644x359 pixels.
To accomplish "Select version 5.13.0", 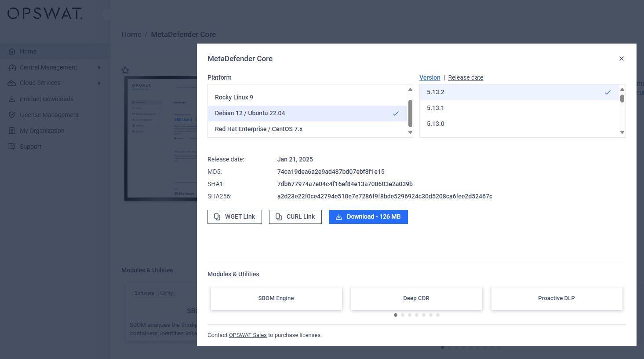I will pos(519,124).
